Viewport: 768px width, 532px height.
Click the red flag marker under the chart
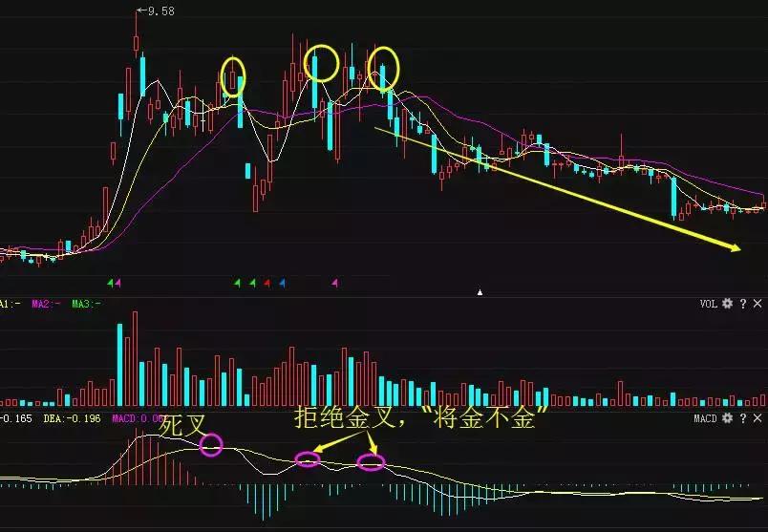[x=267, y=283]
